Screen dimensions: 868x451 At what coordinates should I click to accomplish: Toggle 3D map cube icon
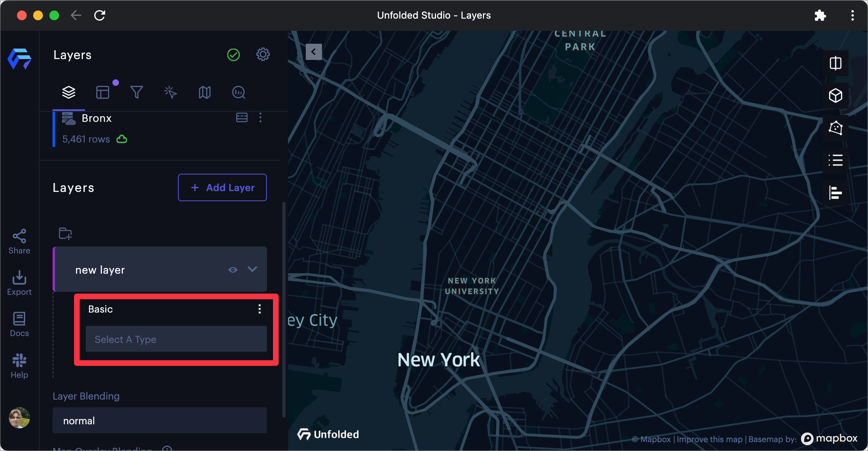click(x=835, y=96)
